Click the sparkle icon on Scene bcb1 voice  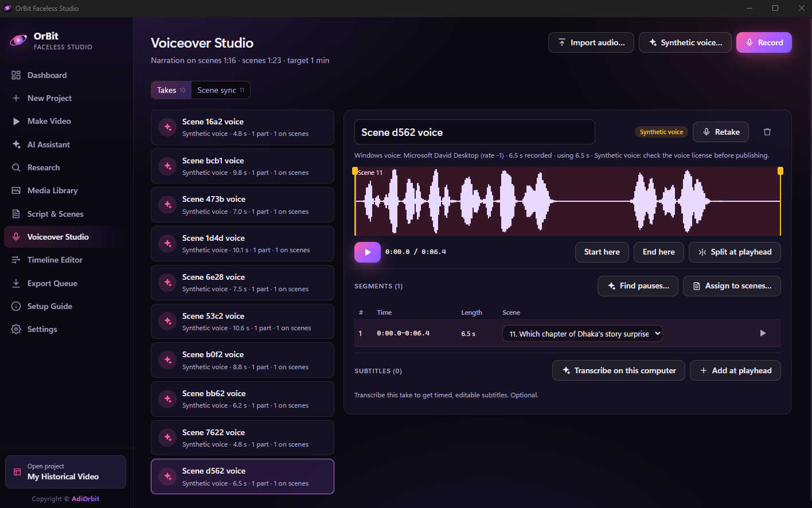point(168,166)
